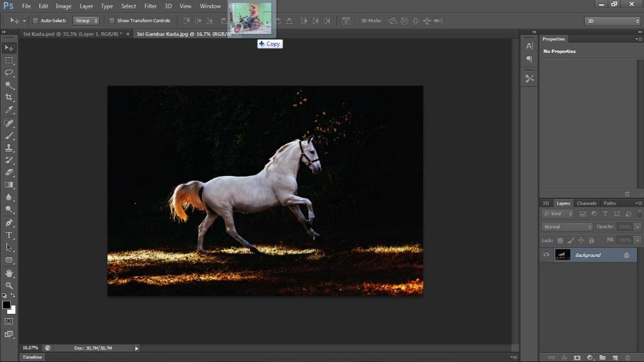Swap foreground and background colors
Viewport: 644px width, 362px height.
(x=12, y=295)
